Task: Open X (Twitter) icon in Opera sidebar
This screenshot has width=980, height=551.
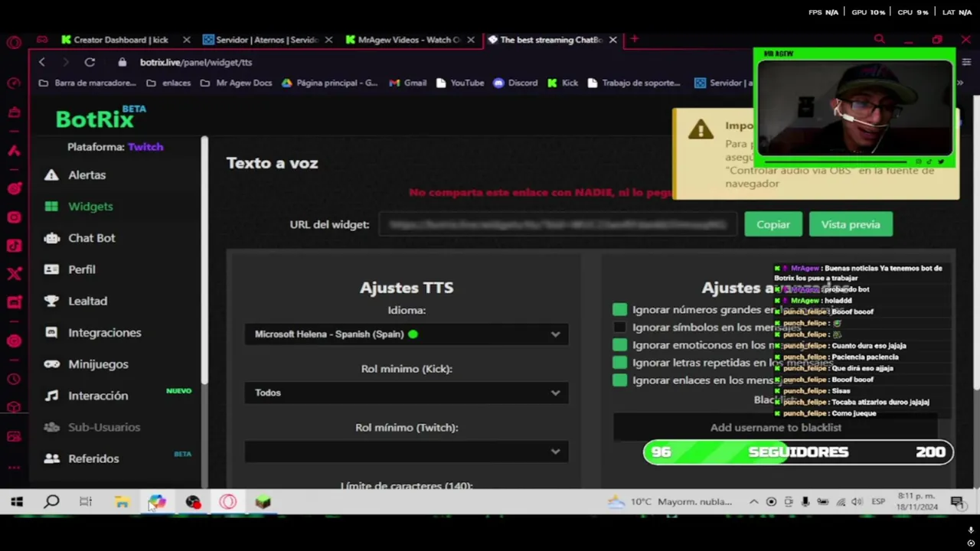Action: click(14, 273)
